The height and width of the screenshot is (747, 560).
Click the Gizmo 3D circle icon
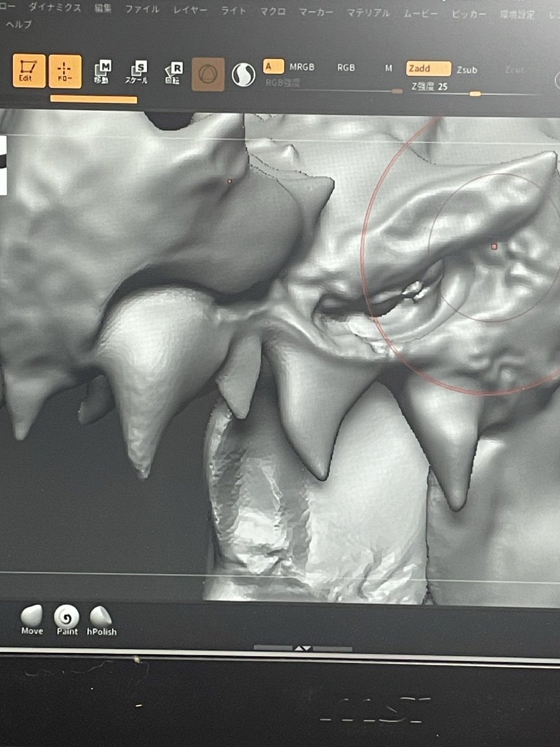tap(208, 75)
